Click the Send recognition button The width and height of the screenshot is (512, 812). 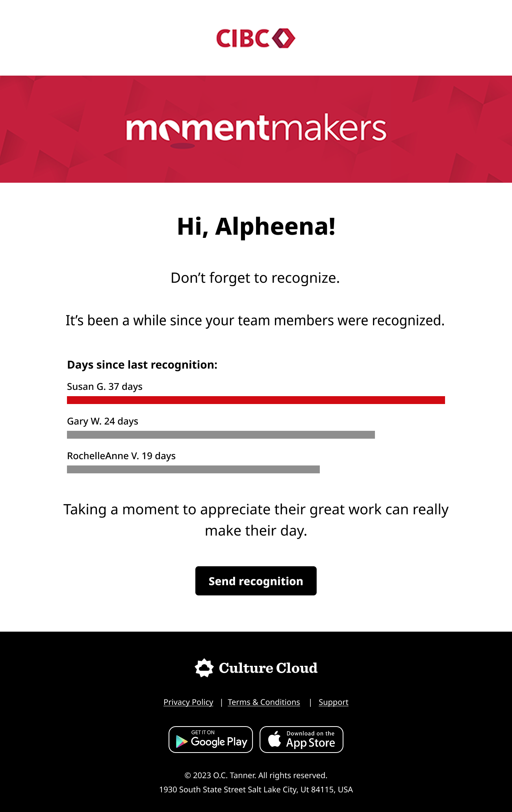pos(256,581)
